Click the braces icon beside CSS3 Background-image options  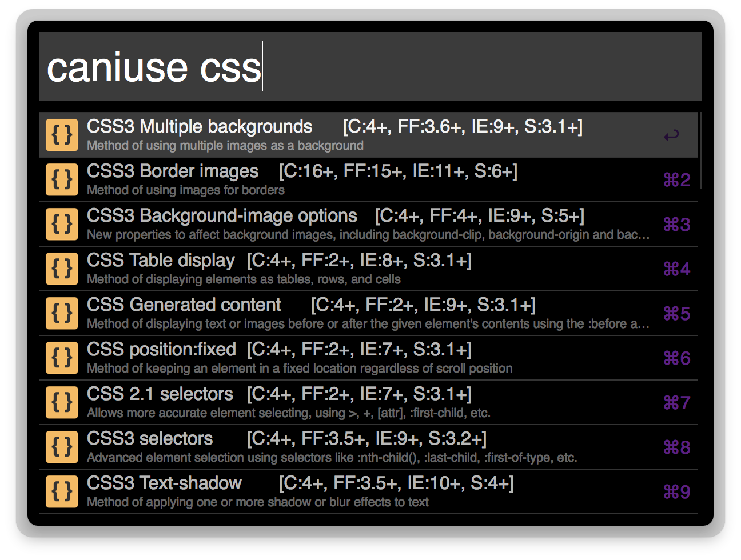click(62, 224)
